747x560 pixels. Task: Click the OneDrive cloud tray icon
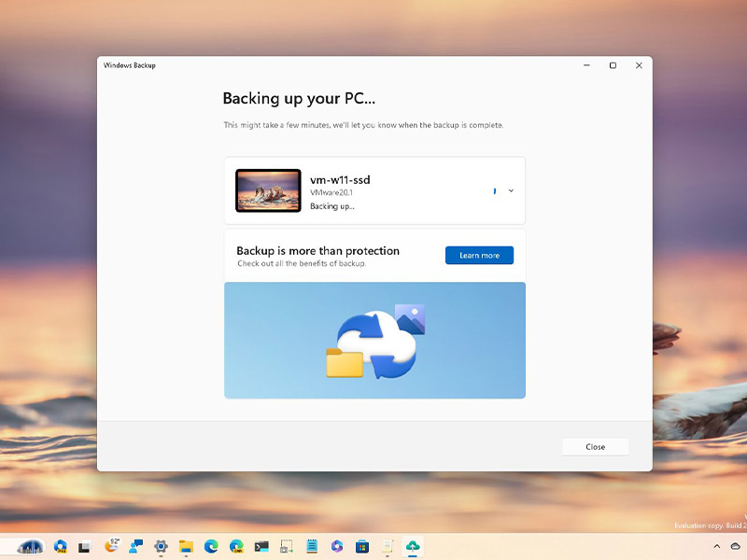pyautogui.click(x=736, y=547)
